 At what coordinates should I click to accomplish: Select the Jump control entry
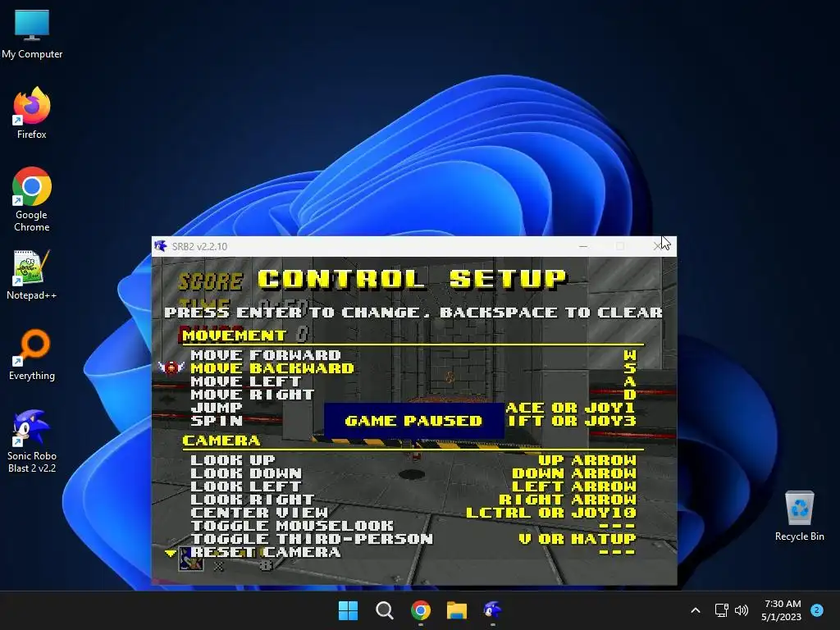tap(217, 408)
